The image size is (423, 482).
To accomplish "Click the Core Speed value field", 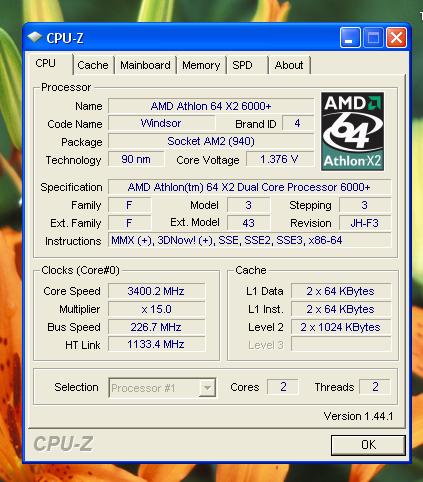I will click(156, 291).
